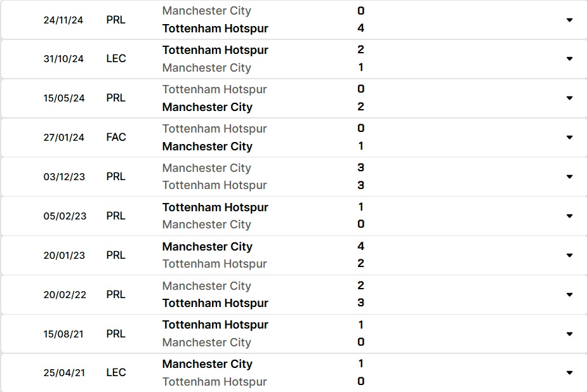Select Manchester City in 24/11/24 match
Screen dimensions: 587x392
pos(207,11)
